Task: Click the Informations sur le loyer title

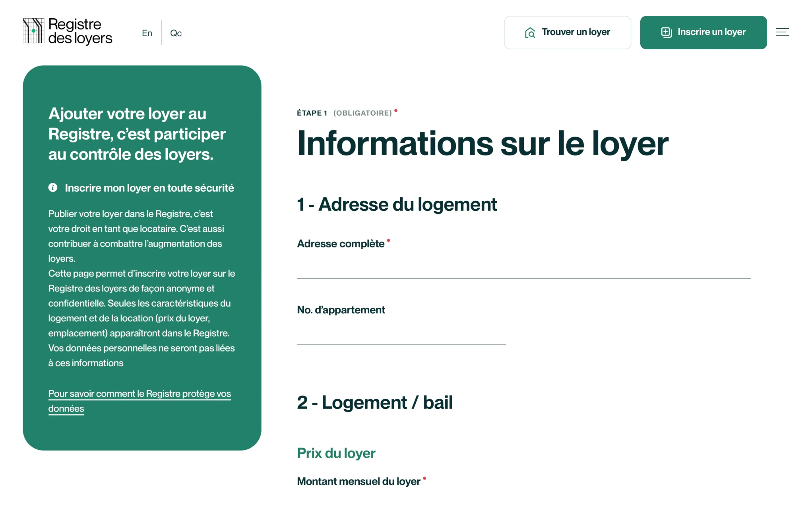Action: tap(483, 144)
